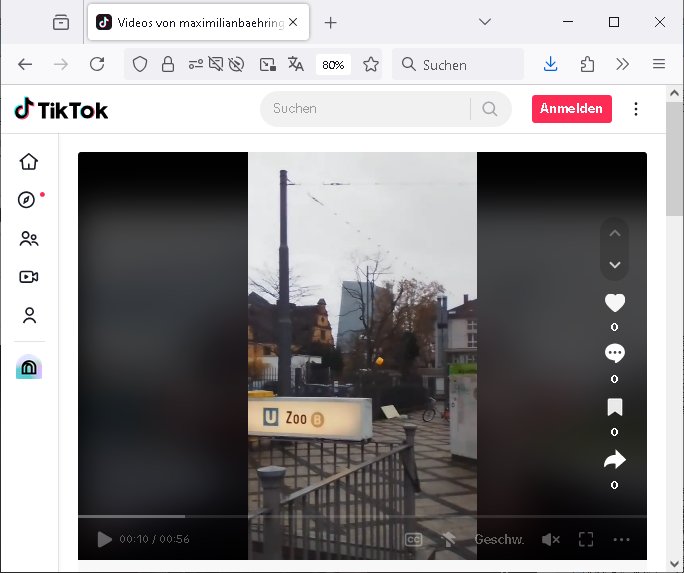Bookmark the video to favorites
Viewport: 684px width, 573px height.
click(x=615, y=407)
